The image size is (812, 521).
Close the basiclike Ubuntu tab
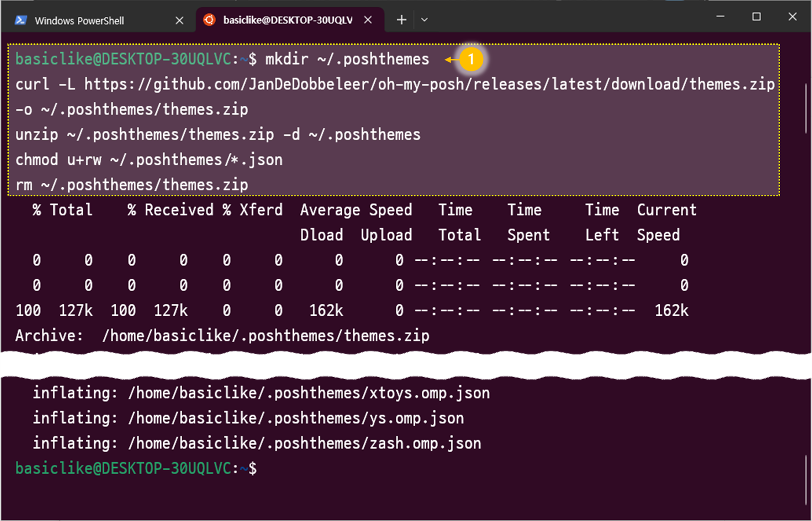368,20
